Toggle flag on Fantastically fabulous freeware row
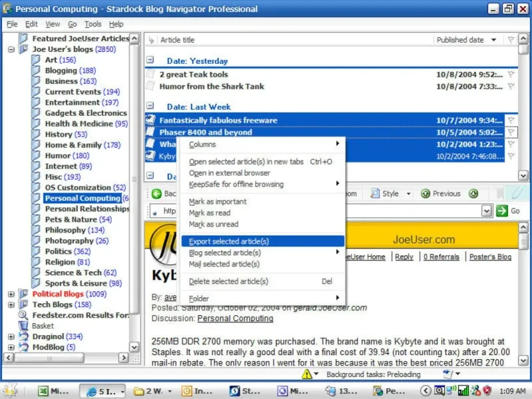The width and height of the screenshot is (532, 399). pyautogui.click(x=511, y=120)
